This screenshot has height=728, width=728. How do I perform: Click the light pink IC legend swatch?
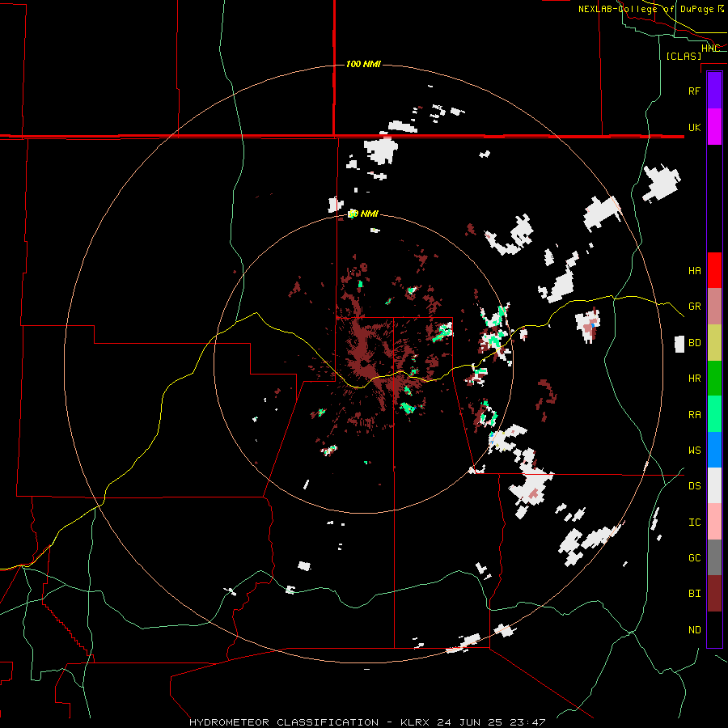(714, 522)
